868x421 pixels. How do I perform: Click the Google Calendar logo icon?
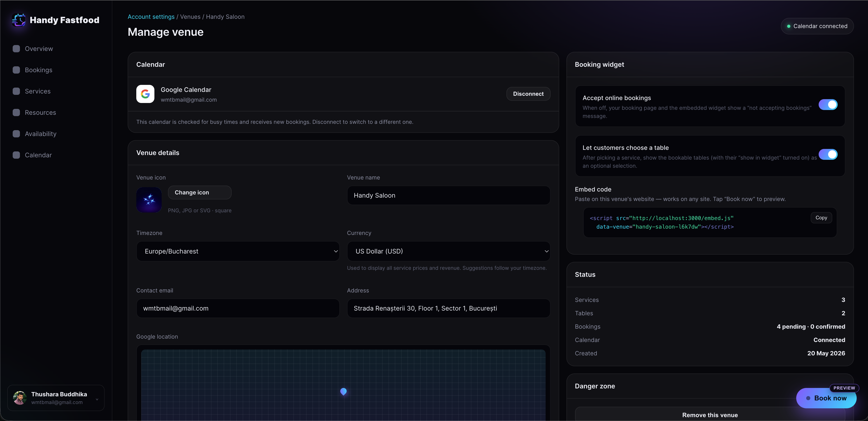click(145, 94)
